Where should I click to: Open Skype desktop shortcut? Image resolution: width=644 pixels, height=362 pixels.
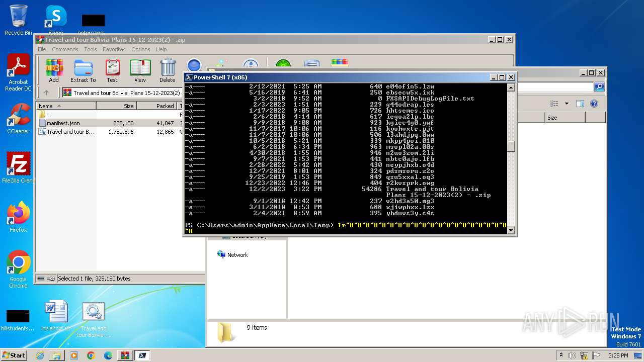55,20
